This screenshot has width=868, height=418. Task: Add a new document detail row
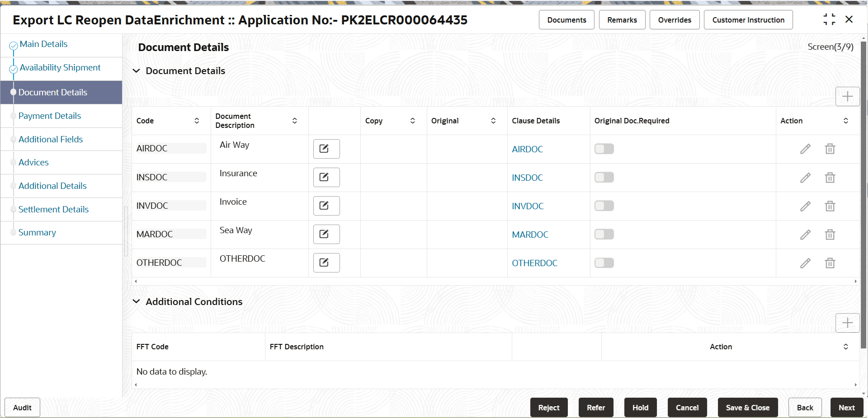click(x=847, y=96)
